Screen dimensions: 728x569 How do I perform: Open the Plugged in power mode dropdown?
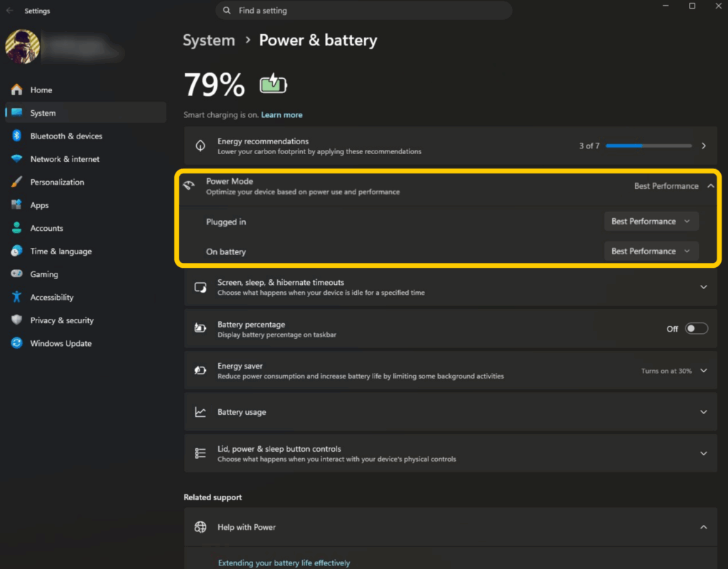coord(651,221)
